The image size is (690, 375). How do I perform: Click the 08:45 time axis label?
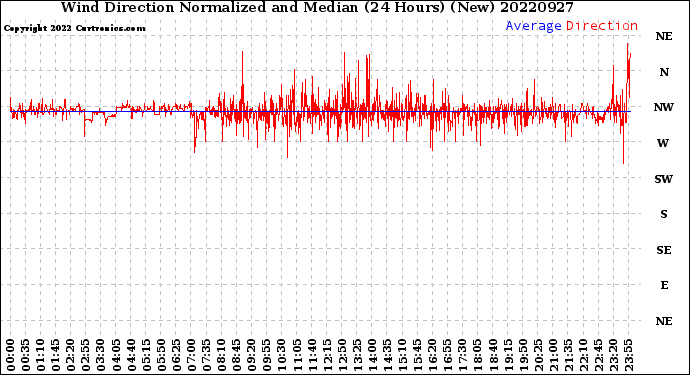(x=237, y=355)
